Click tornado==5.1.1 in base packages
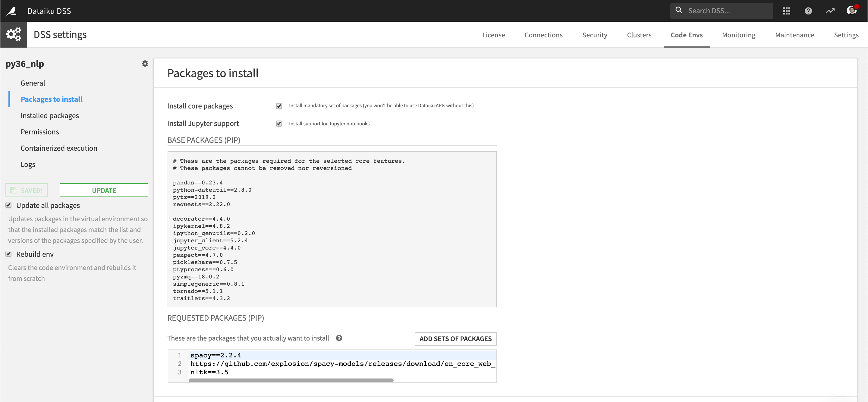 coord(197,291)
